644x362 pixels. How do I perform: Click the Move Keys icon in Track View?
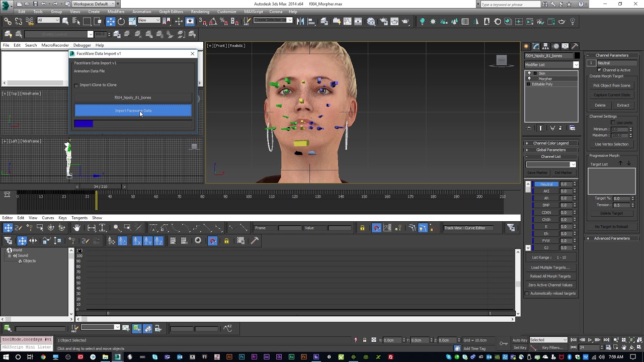click(x=8, y=228)
